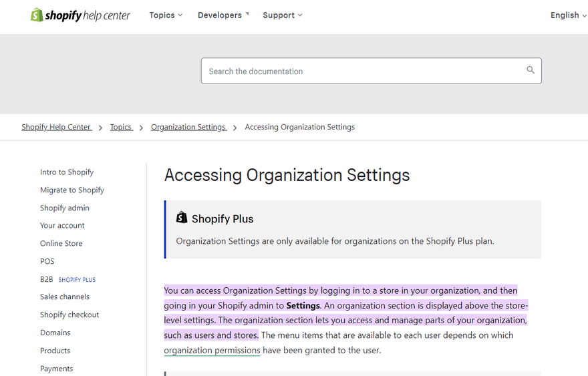Open the Topics breadcrumb link
The image size is (588, 376).
122,127
